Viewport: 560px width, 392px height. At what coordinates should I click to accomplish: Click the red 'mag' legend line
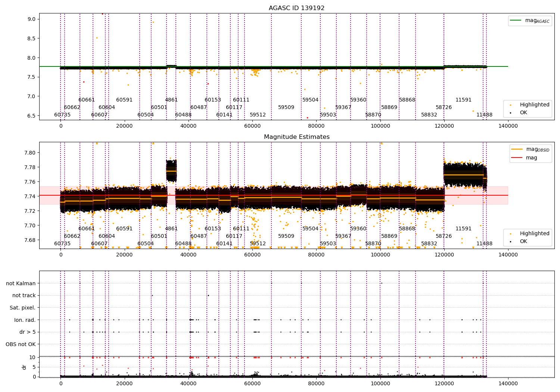[517, 158]
